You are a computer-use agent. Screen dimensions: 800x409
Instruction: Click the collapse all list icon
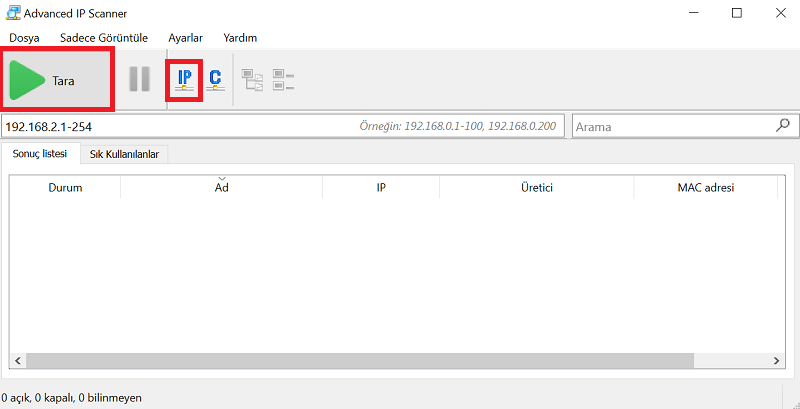tap(283, 80)
